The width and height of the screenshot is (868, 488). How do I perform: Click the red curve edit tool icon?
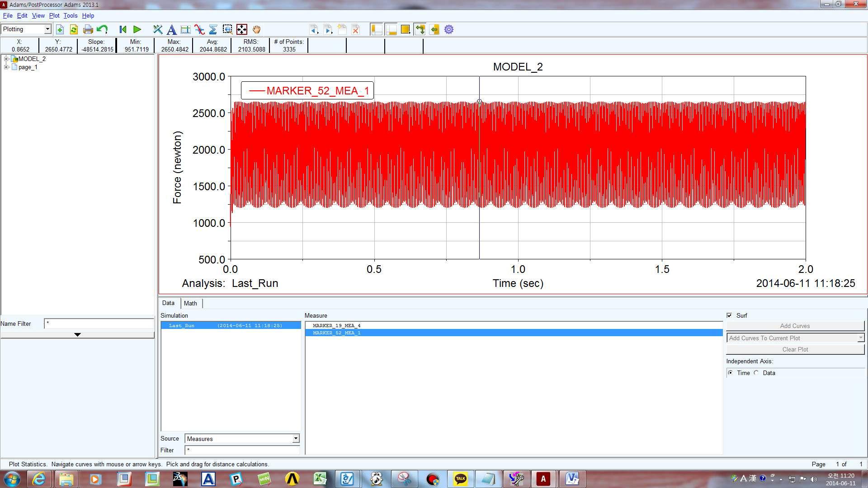click(x=199, y=29)
